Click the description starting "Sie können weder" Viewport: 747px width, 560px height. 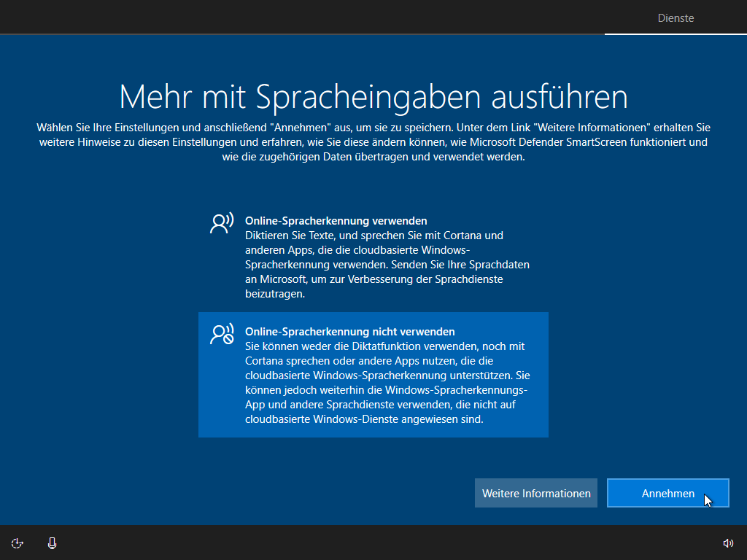(x=384, y=346)
